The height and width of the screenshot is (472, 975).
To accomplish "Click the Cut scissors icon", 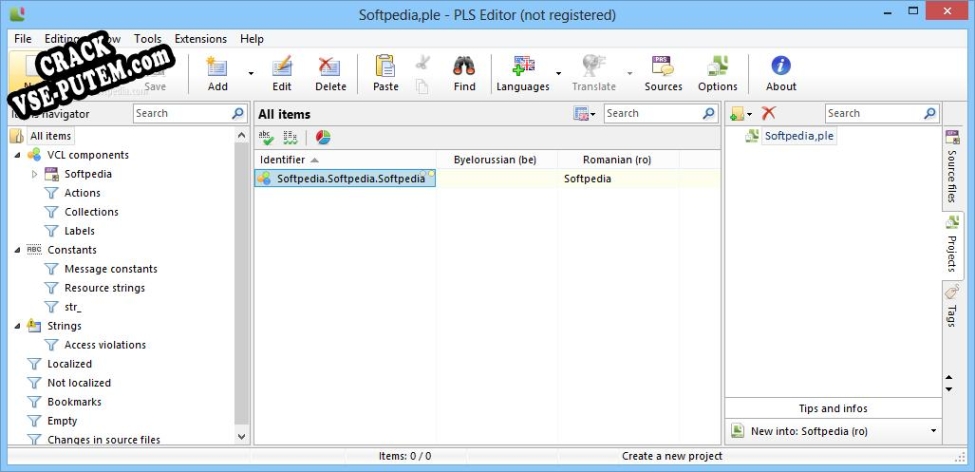I will point(423,62).
